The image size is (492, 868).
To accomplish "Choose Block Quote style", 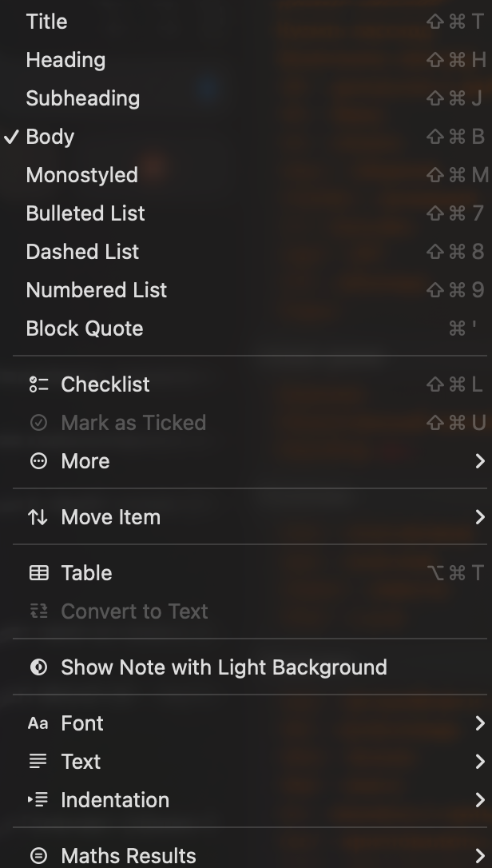I will click(x=85, y=328).
